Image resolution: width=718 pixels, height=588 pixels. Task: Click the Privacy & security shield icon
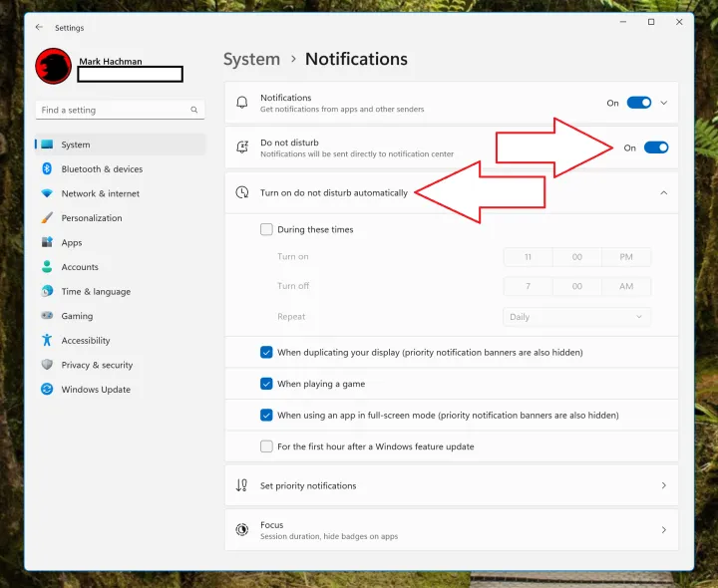click(47, 365)
